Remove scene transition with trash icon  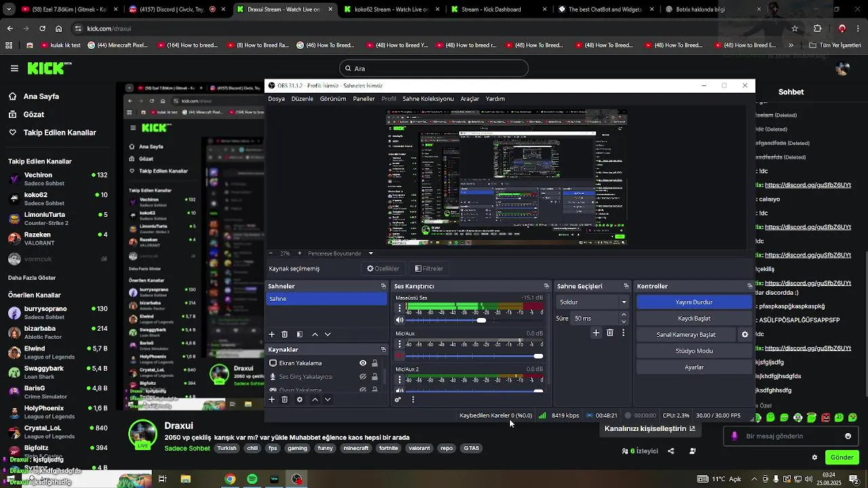(x=610, y=333)
